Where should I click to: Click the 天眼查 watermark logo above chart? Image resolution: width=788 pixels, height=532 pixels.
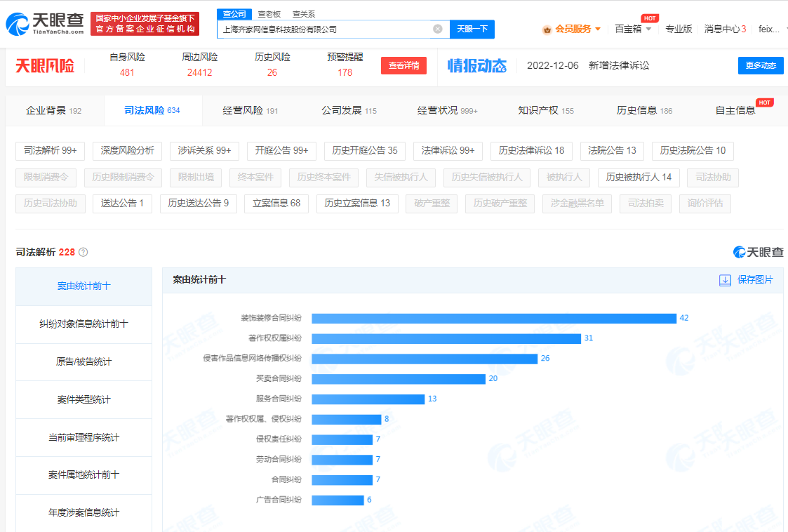(x=758, y=252)
